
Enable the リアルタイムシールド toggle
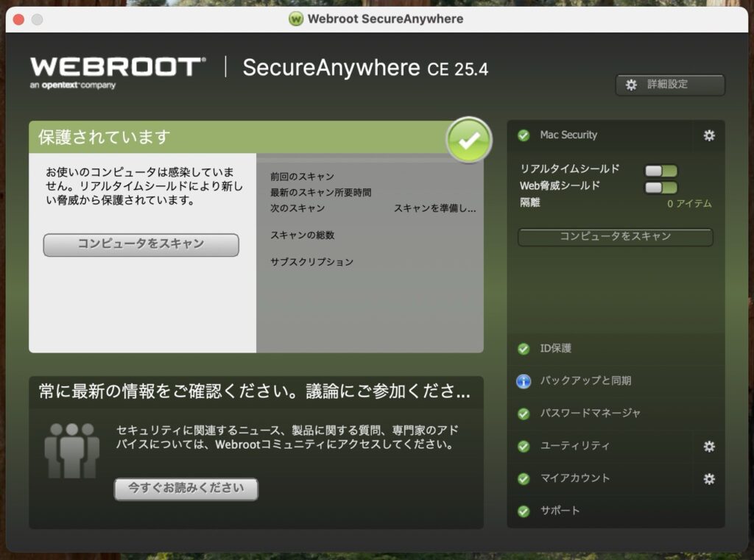[x=661, y=171]
